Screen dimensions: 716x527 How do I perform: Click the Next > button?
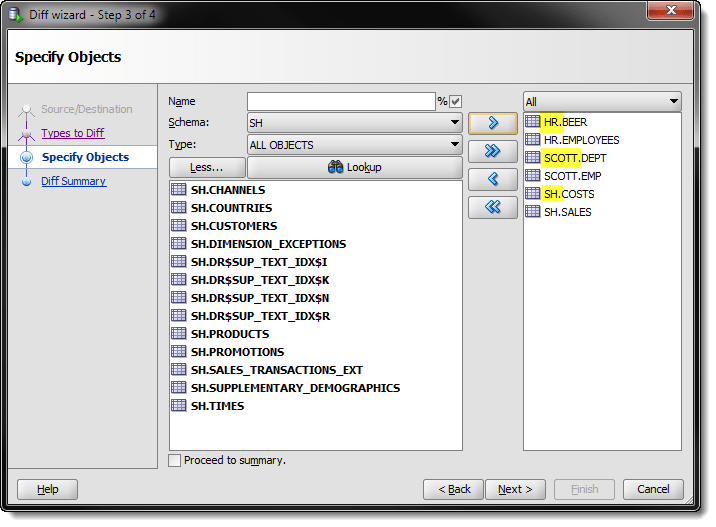click(515, 490)
